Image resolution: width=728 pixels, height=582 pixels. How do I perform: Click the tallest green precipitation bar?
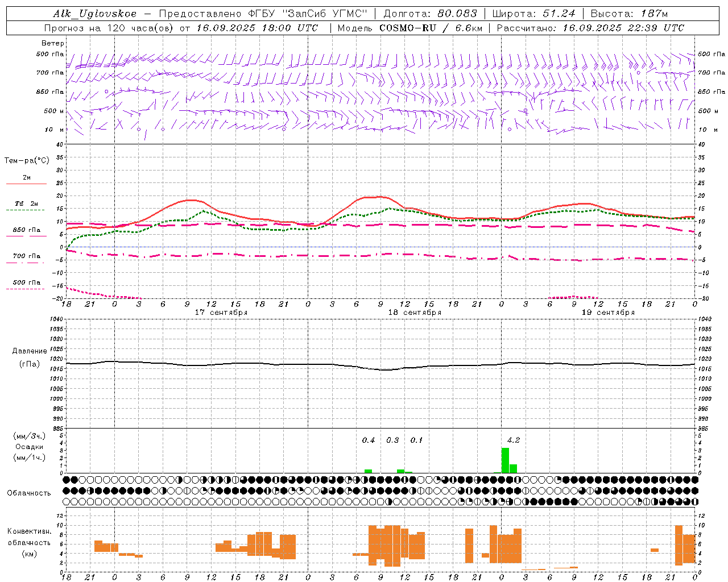tap(505, 460)
